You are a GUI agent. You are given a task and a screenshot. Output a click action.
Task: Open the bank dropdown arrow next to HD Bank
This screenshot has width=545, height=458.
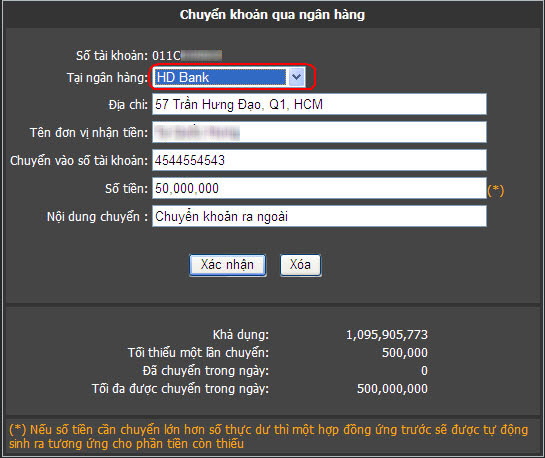(x=296, y=77)
